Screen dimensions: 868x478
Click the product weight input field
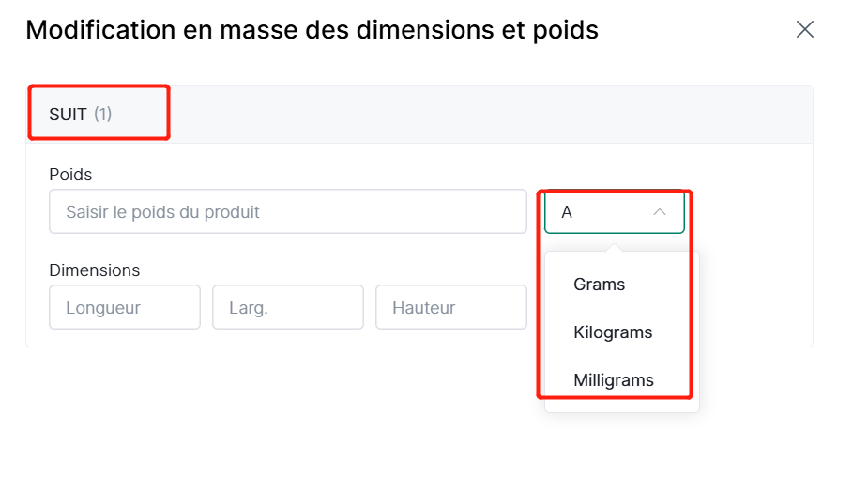tap(287, 212)
